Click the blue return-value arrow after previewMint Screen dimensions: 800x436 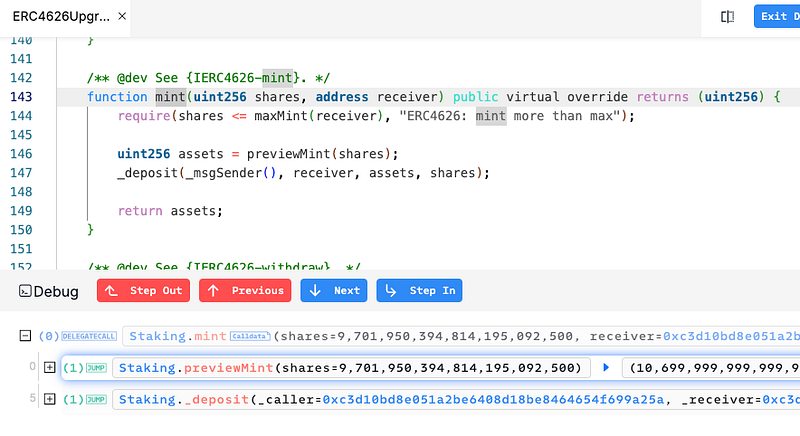tap(605, 368)
